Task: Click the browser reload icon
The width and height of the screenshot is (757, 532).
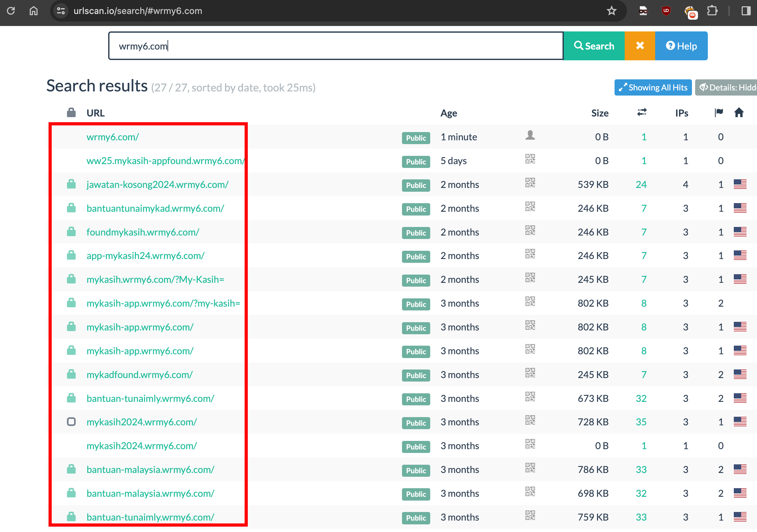Action: (x=11, y=11)
